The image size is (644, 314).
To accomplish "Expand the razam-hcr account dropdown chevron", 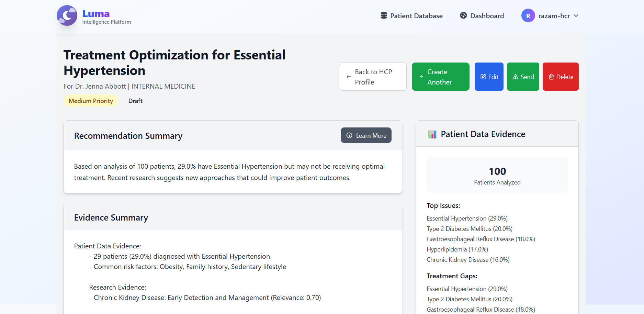I will (x=576, y=16).
